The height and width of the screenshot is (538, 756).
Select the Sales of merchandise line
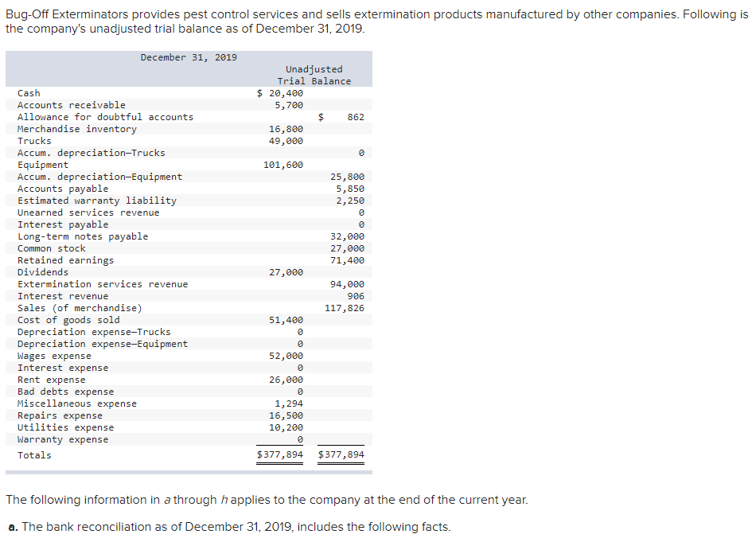pyautogui.click(x=80, y=307)
